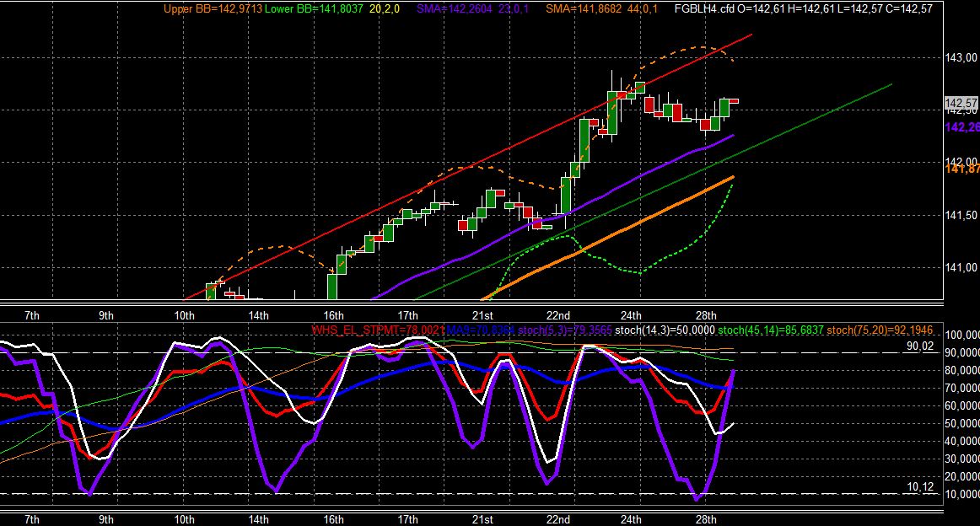Click the 90,02 overbought level label
This screenshot has width=980, height=526.
tap(920, 346)
